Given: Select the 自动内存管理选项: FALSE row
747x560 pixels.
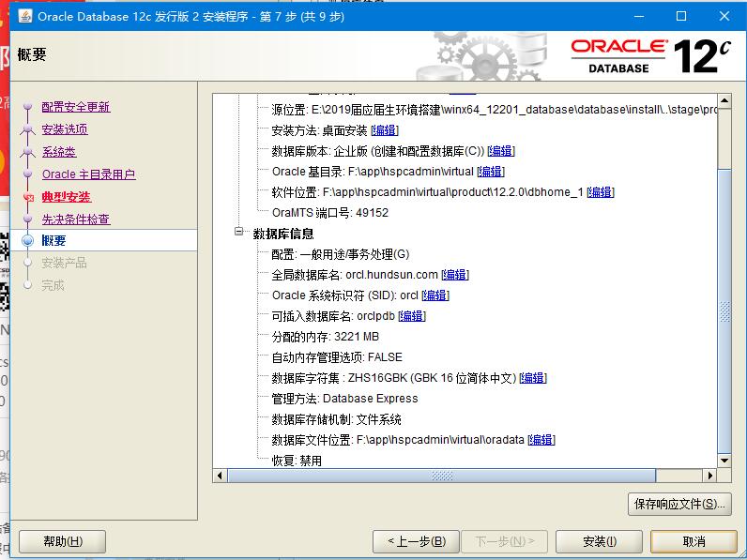Looking at the screenshot, I should [x=337, y=357].
